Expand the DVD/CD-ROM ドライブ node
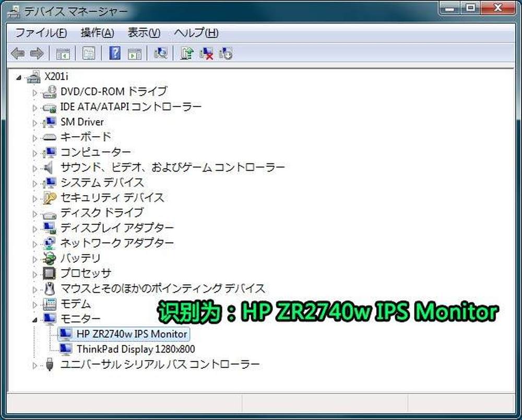522x420 pixels. coord(34,92)
